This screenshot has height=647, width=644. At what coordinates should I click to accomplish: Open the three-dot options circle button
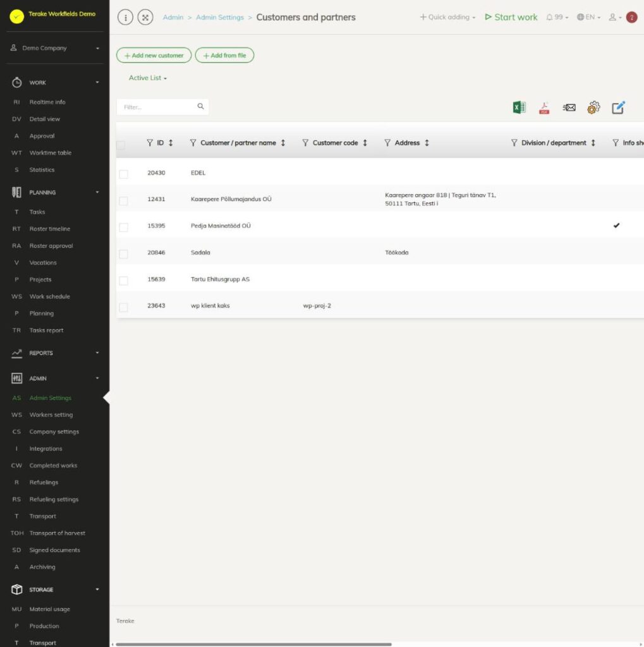(125, 17)
